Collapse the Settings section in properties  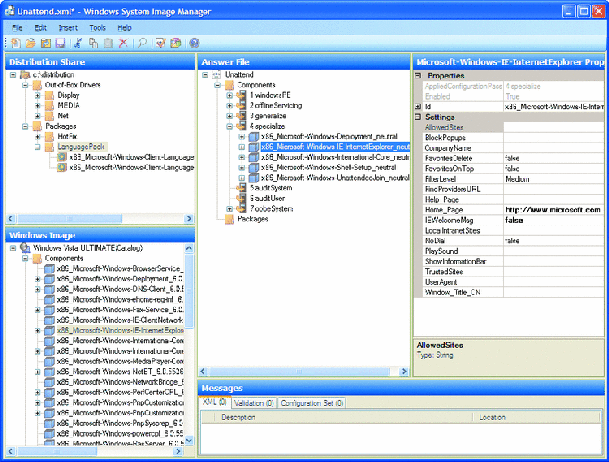pyautogui.click(x=418, y=117)
